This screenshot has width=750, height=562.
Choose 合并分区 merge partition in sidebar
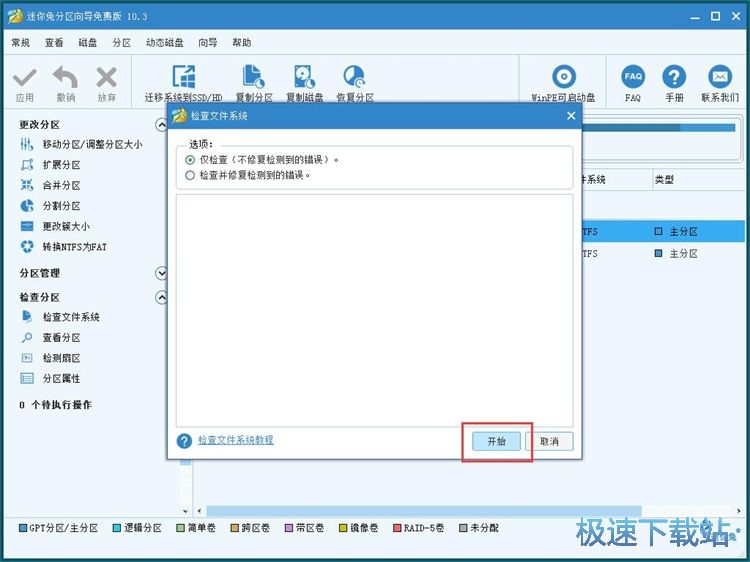click(x=51, y=185)
